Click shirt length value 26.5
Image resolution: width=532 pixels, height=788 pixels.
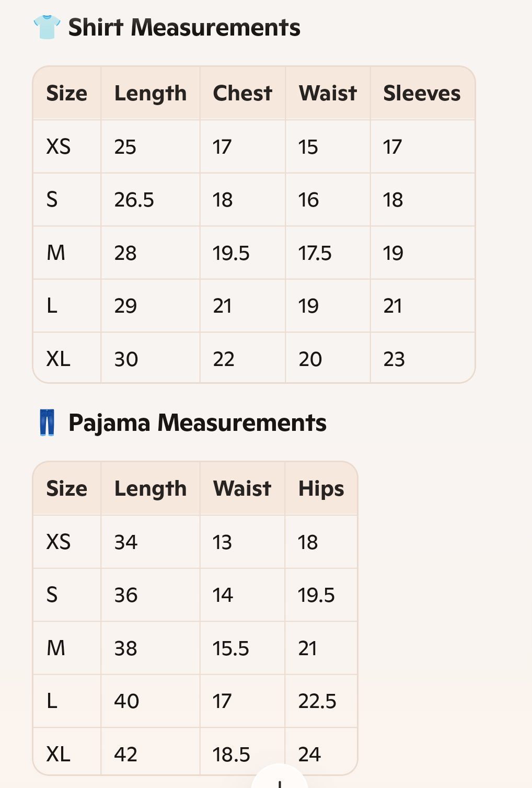click(x=134, y=200)
